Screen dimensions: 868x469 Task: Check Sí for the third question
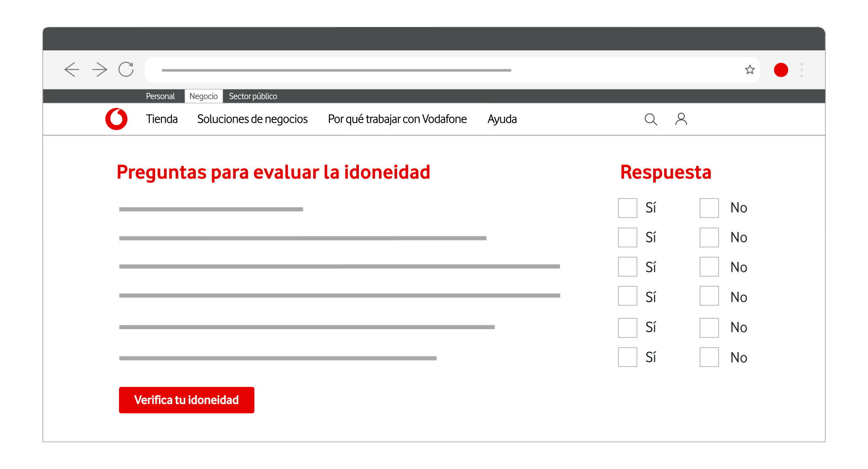(x=628, y=267)
